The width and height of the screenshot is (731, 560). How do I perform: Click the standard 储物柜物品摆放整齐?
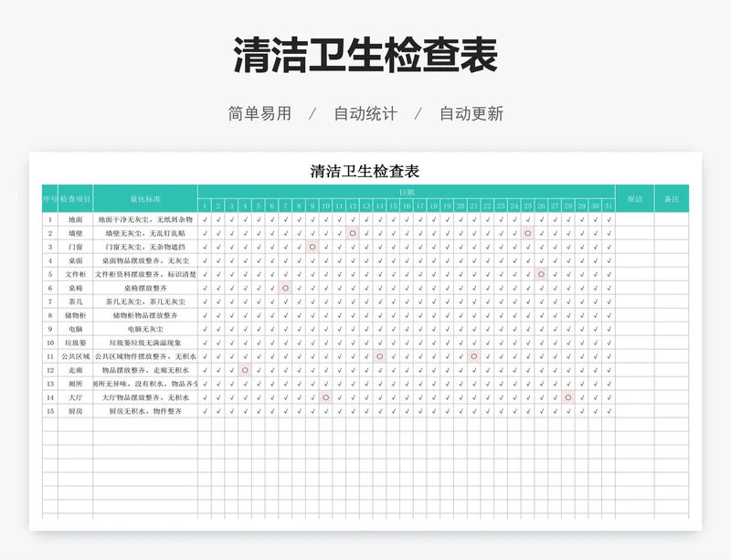tap(145, 315)
